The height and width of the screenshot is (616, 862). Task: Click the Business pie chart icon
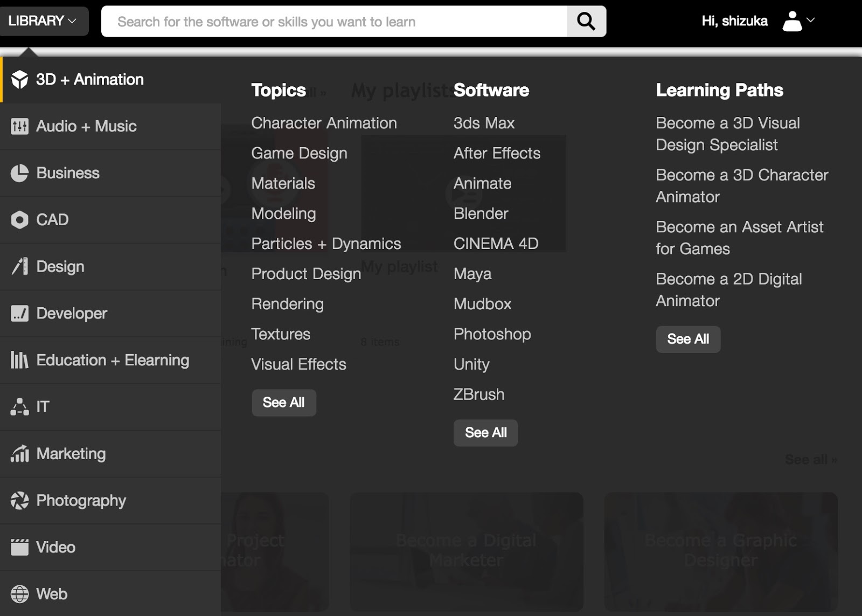[19, 173]
